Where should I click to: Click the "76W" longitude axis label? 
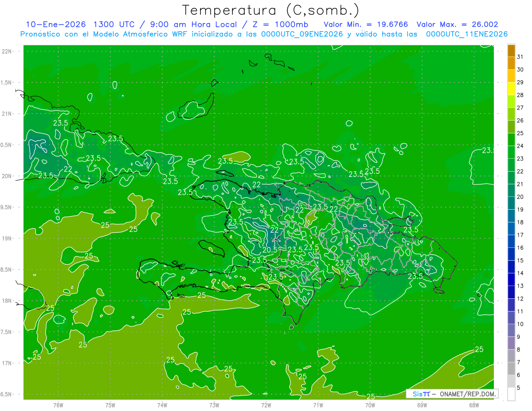(58, 405)
